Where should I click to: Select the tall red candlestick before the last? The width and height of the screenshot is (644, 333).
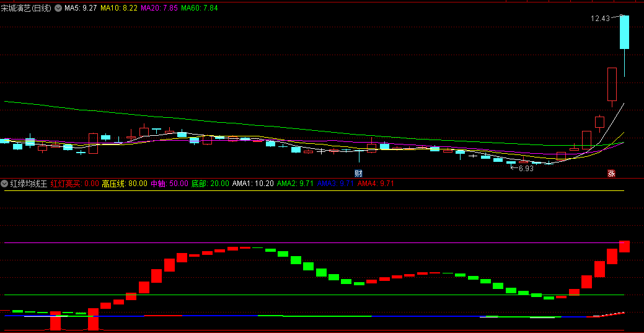point(612,84)
